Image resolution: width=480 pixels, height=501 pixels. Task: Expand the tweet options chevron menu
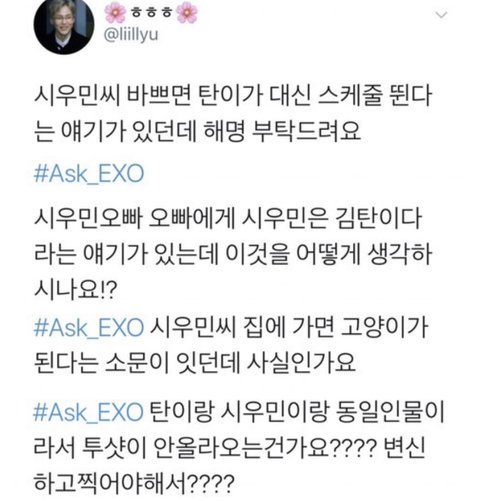coord(442,15)
